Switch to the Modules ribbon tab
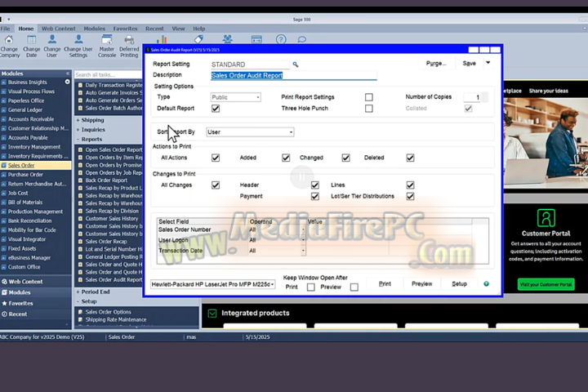The image size is (588, 392). point(95,29)
